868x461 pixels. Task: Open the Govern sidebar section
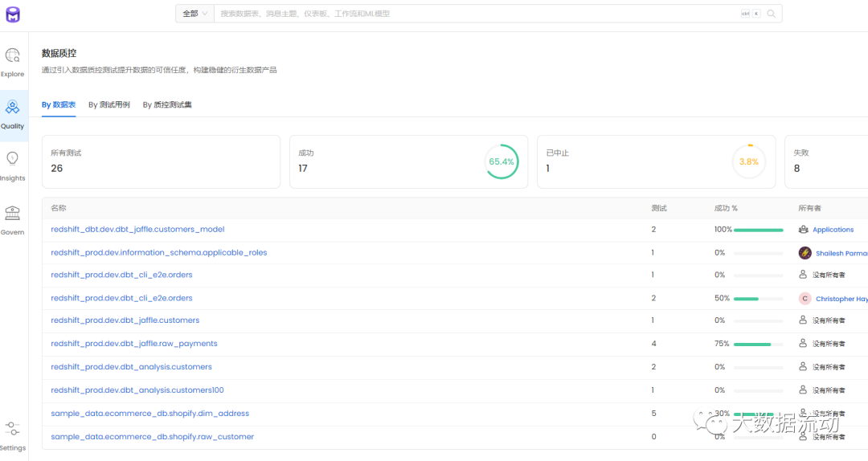click(x=13, y=221)
